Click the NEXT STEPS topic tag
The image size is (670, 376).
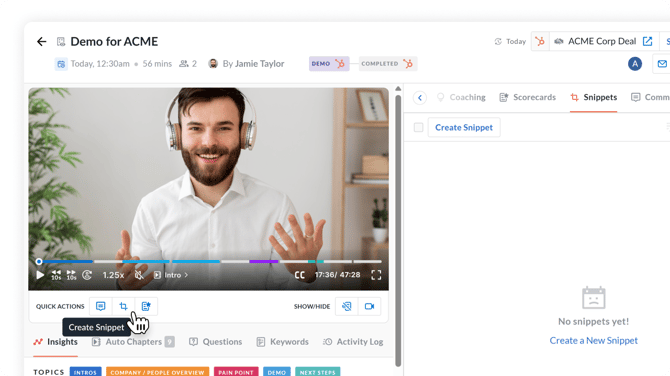317,372
